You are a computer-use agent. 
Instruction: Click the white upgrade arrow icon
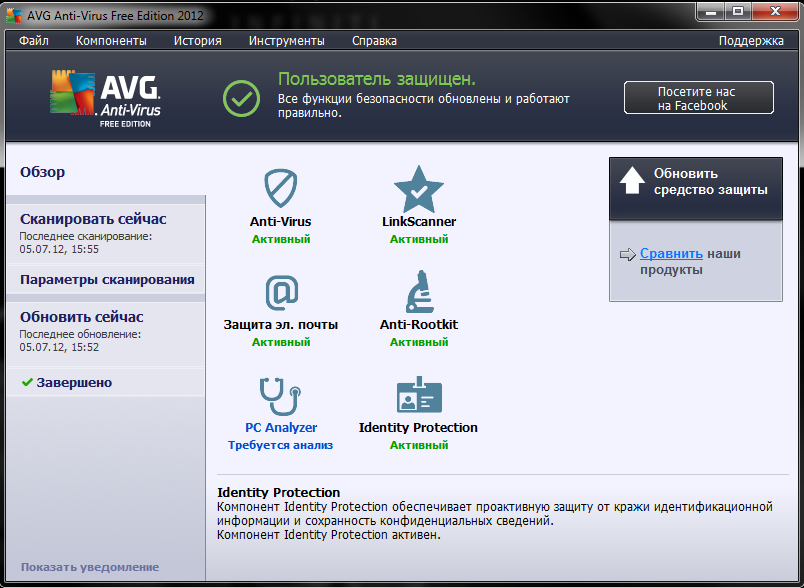click(632, 180)
